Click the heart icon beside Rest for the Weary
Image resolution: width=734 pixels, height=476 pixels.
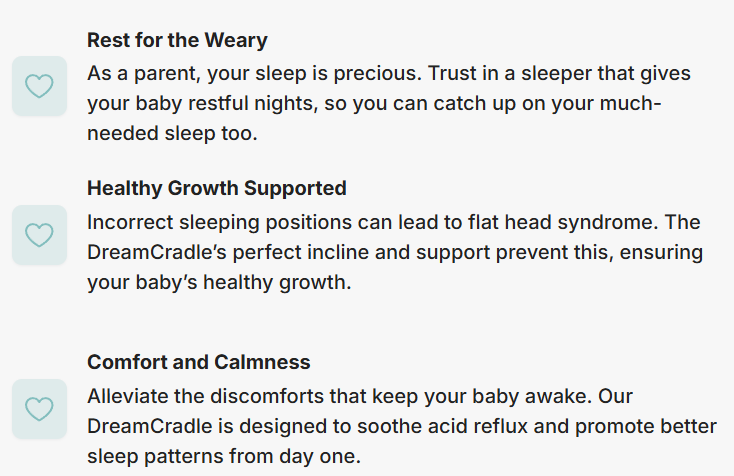pos(39,87)
